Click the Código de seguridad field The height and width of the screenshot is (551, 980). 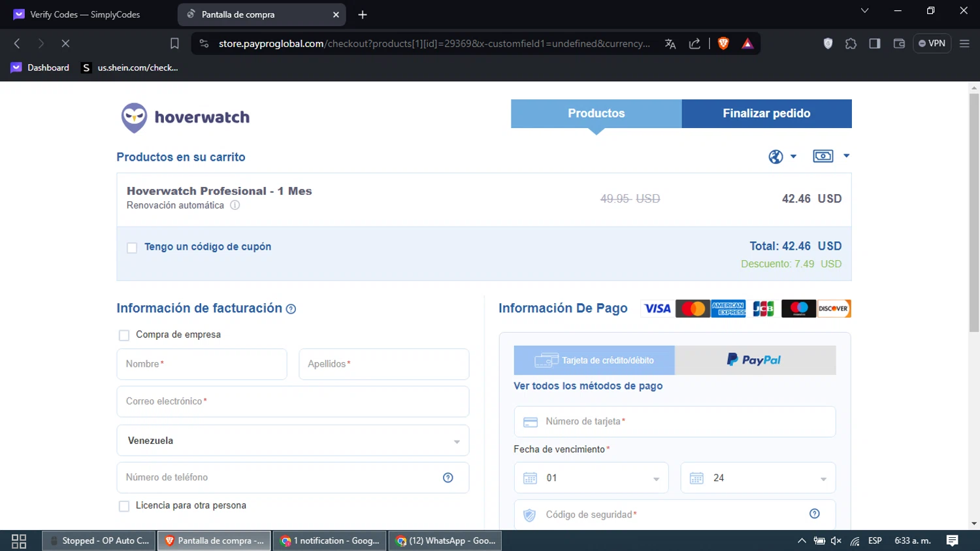(675, 515)
